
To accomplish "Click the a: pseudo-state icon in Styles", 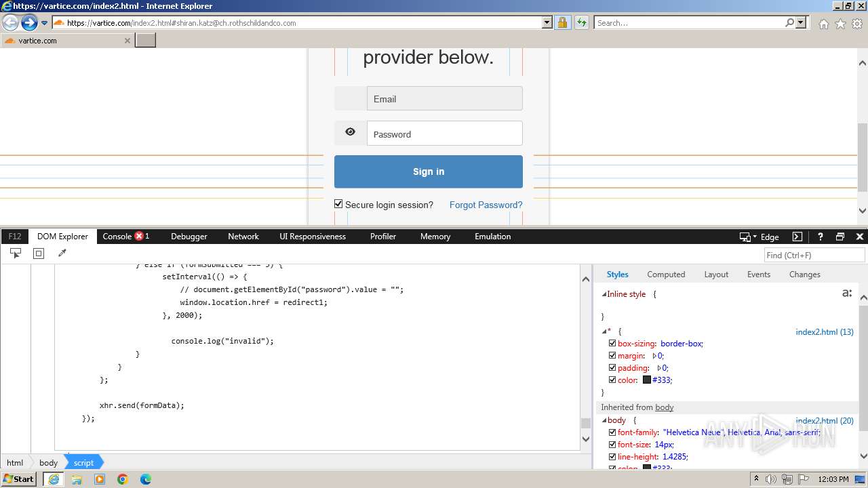I will pyautogui.click(x=846, y=293).
